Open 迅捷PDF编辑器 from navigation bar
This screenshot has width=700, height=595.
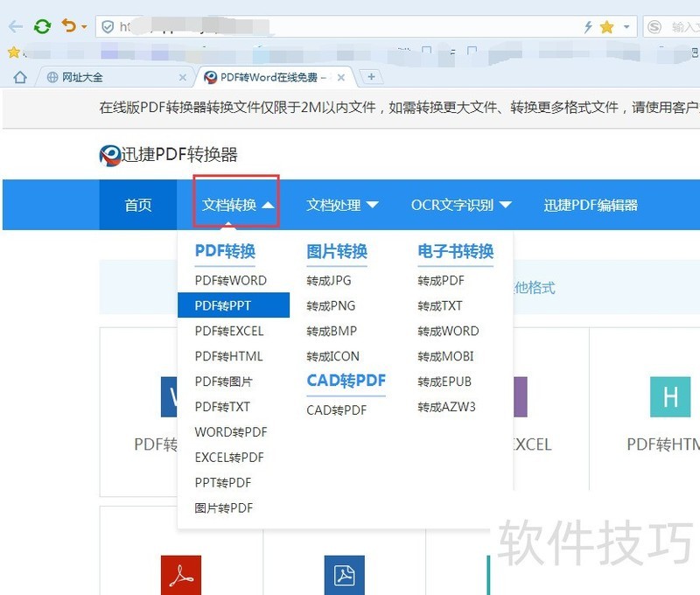[590, 206]
